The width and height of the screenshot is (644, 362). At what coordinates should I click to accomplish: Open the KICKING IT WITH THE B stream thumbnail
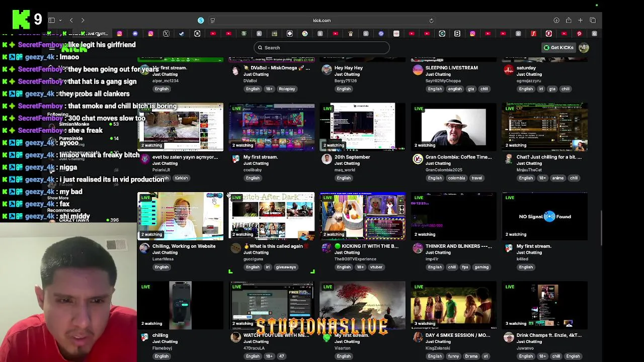click(x=362, y=216)
